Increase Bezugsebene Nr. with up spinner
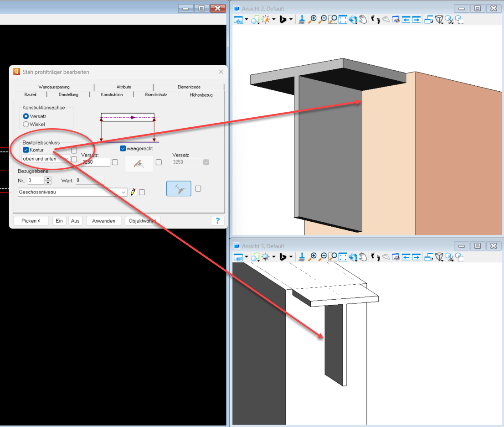Image resolution: width=504 pixels, height=427 pixels. [48, 178]
